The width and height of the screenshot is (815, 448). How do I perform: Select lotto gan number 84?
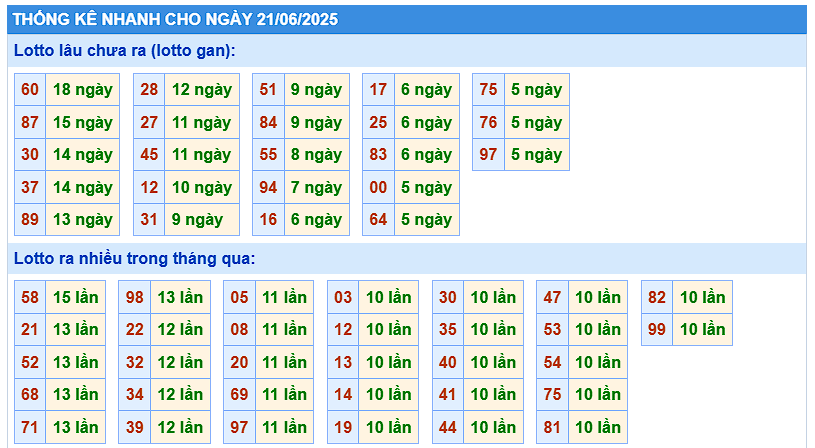(268, 122)
